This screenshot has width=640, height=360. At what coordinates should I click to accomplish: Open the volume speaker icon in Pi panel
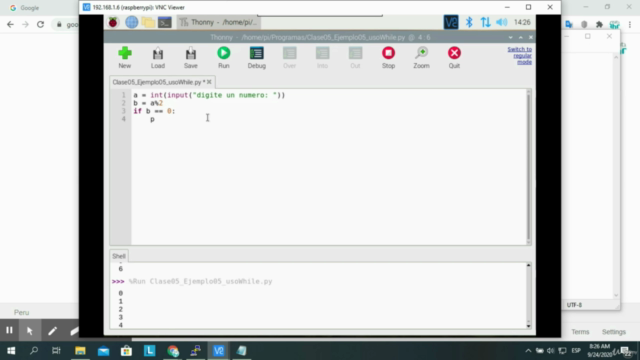[x=502, y=22]
